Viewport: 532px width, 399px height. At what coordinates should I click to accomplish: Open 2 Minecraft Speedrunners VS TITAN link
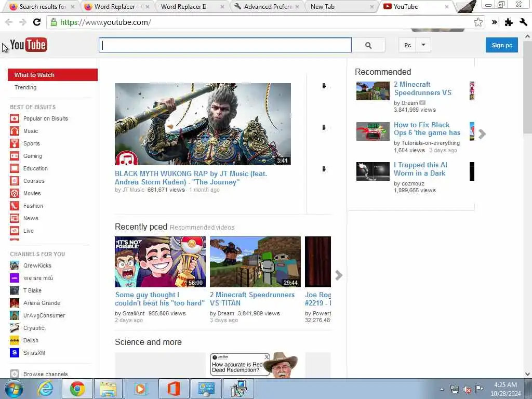tap(252, 299)
